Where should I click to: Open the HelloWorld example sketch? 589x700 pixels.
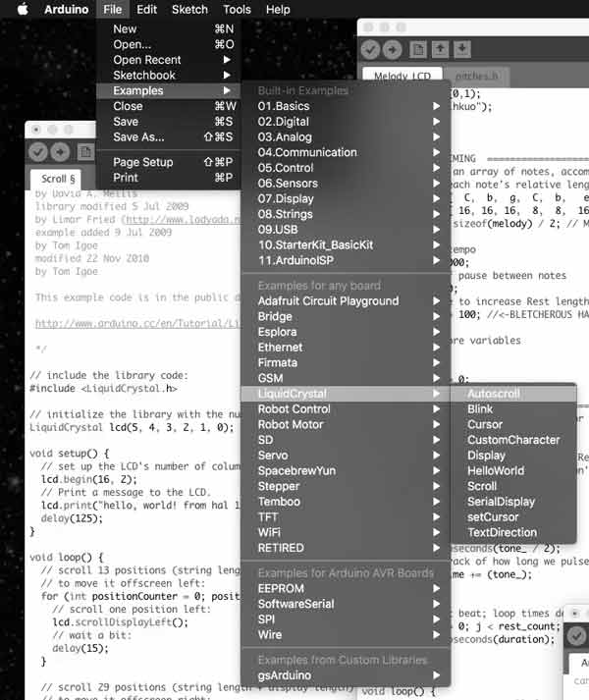click(x=513, y=470)
